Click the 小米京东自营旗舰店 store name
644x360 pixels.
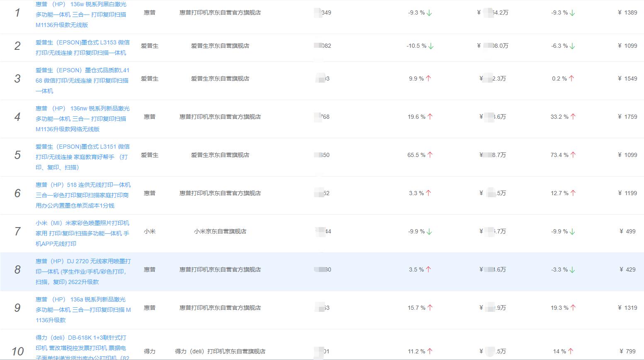220,232
